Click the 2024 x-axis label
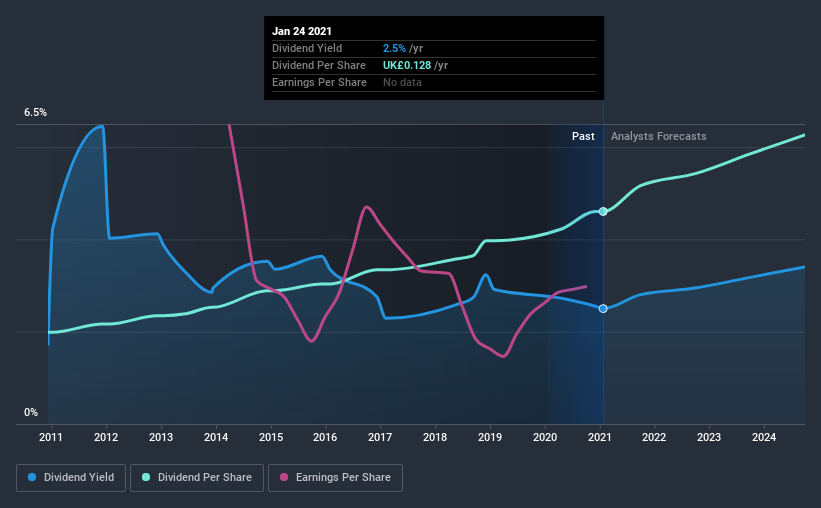 (x=764, y=437)
